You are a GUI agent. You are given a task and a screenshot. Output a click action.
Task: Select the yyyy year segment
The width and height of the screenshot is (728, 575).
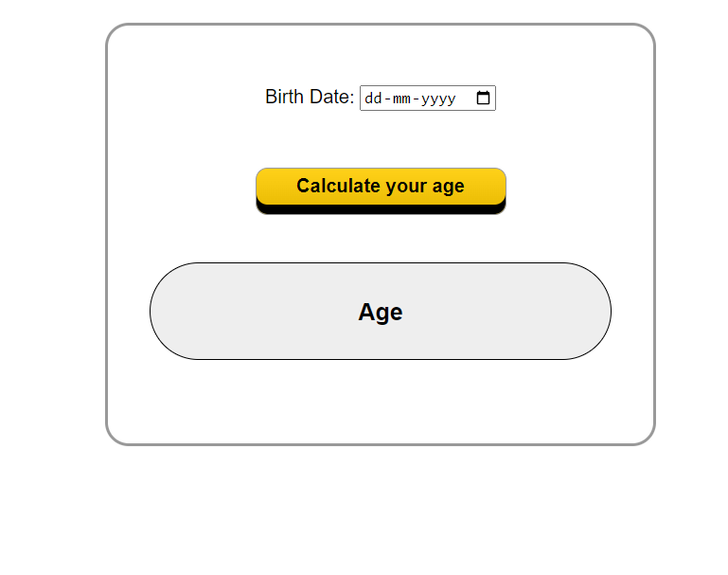pyautogui.click(x=437, y=99)
